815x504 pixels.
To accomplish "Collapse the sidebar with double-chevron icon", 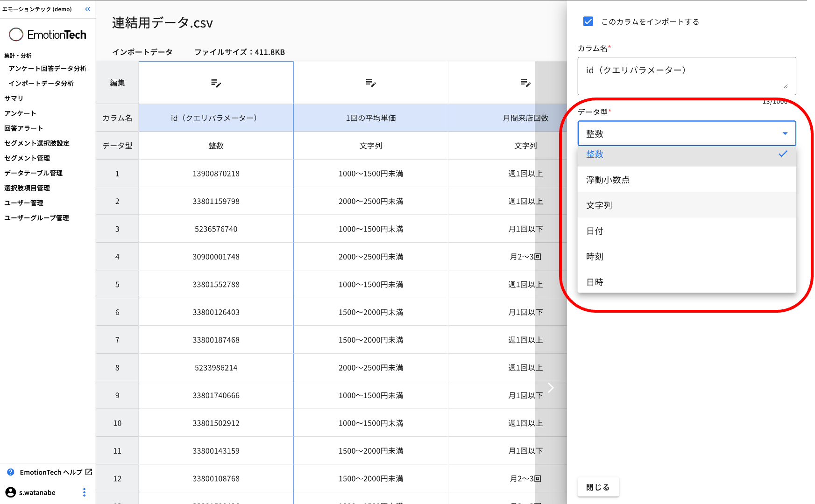I will pos(87,9).
